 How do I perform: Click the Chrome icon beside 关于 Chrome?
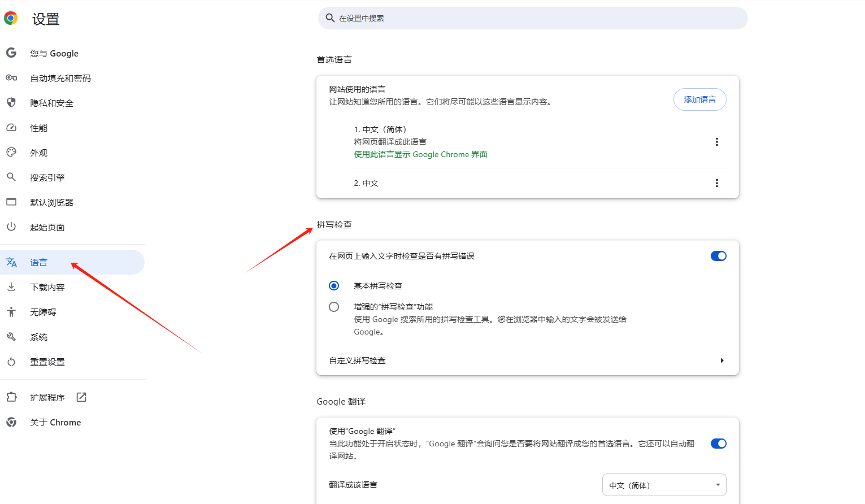(11, 422)
